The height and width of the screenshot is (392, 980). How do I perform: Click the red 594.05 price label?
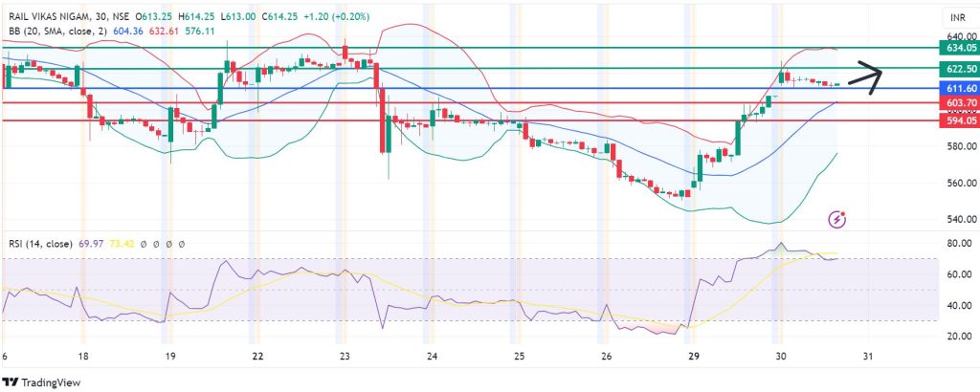pos(961,120)
